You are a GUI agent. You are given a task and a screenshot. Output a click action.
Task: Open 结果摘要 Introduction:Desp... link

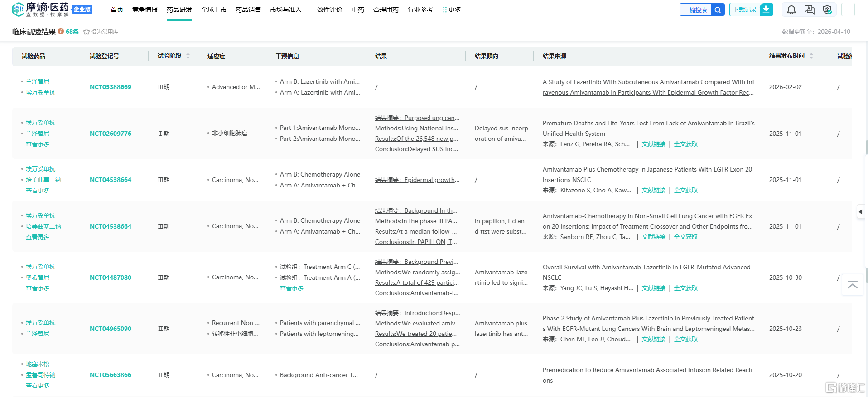pyautogui.click(x=418, y=313)
